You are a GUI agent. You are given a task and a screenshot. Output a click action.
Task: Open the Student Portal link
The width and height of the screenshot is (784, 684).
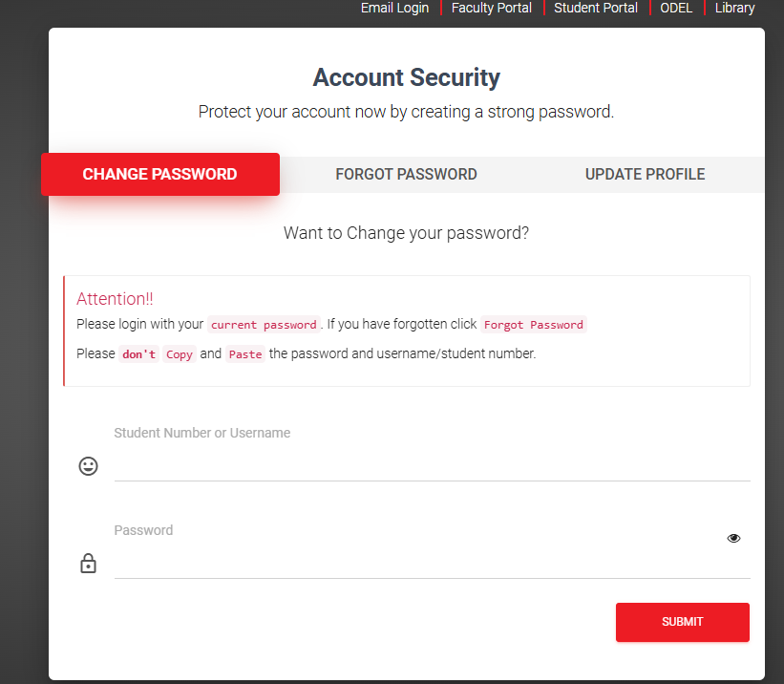596,8
